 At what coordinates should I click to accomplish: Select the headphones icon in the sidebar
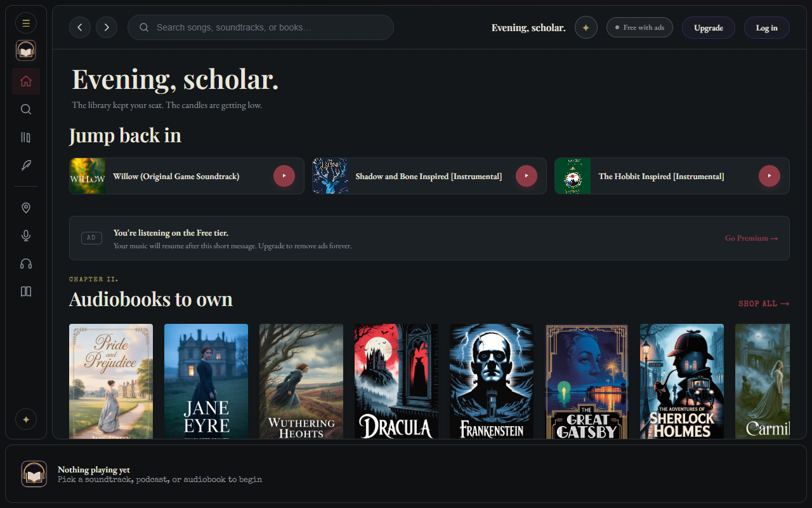tap(26, 264)
